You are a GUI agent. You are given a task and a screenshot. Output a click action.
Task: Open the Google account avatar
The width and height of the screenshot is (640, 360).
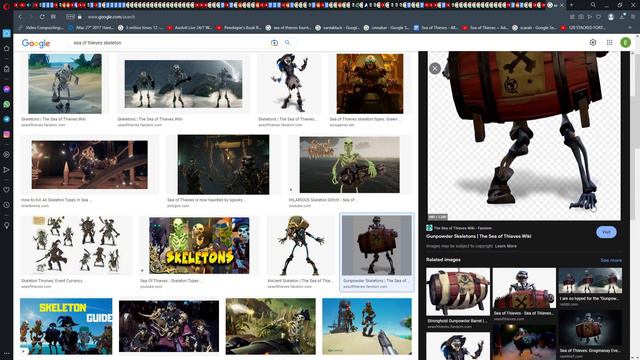click(625, 42)
